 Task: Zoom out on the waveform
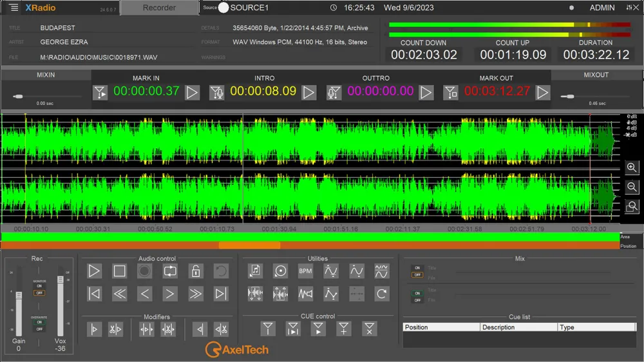click(632, 187)
